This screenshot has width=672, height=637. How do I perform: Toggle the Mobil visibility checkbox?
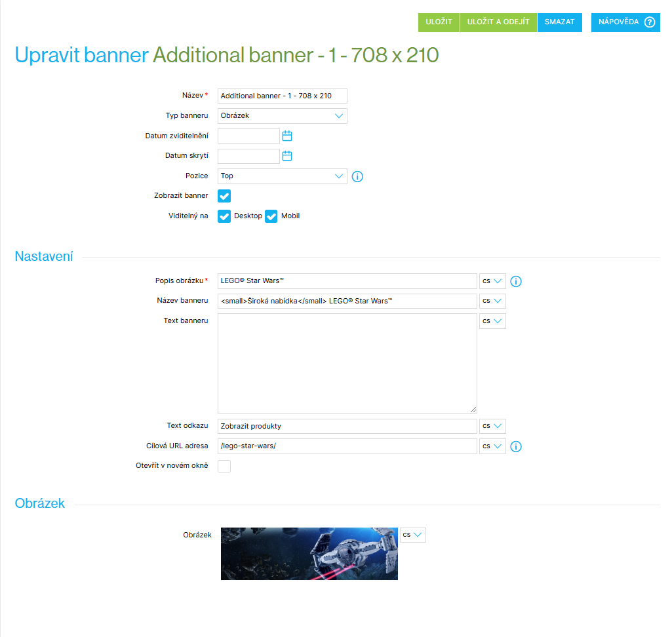(271, 216)
